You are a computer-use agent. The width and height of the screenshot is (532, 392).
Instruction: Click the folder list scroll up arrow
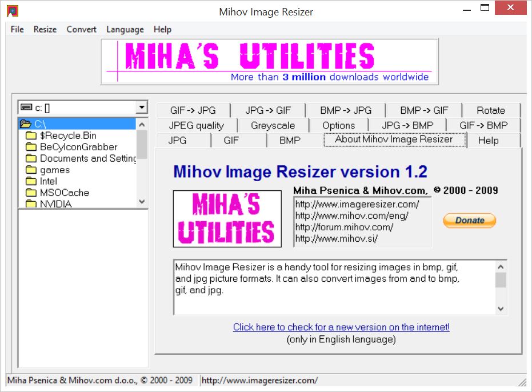[142, 124]
